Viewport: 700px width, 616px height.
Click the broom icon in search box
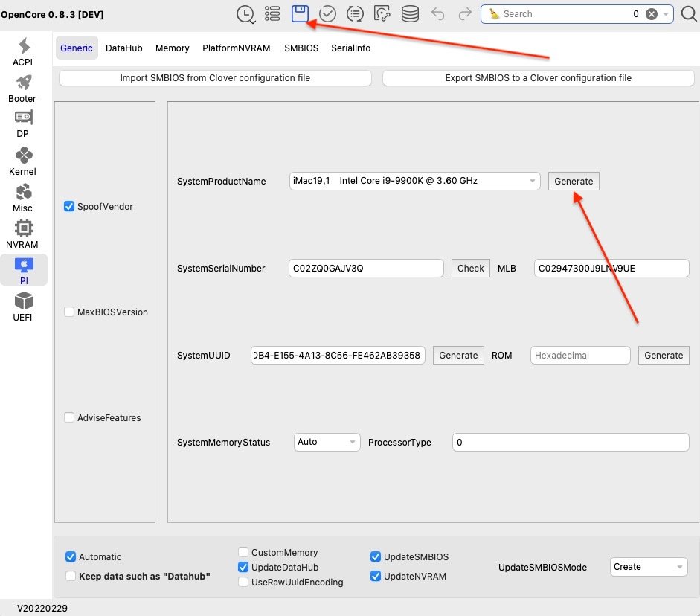point(494,14)
